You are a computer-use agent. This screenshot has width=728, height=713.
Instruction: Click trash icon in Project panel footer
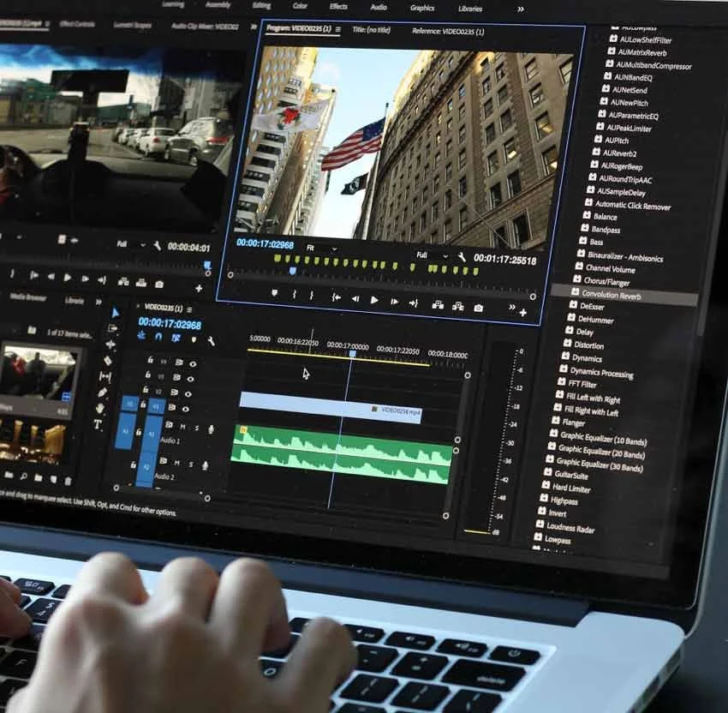click(x=68, y=481)
